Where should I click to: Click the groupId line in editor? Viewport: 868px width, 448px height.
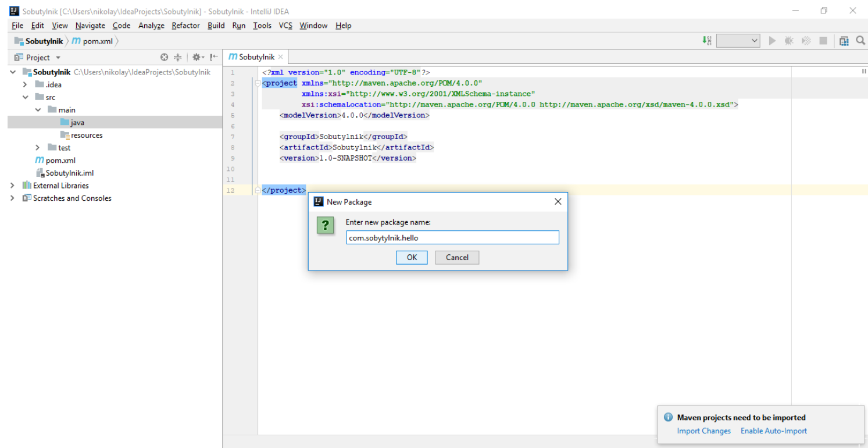point(344,137)
